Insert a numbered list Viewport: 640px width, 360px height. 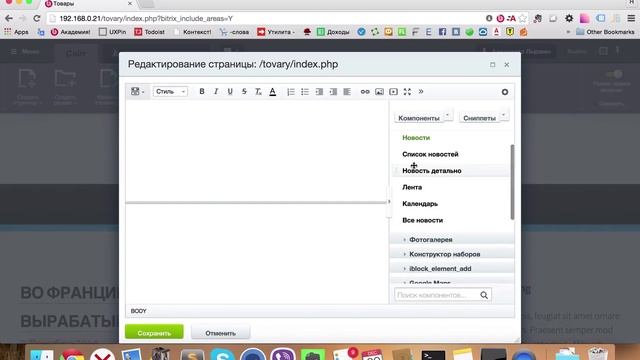291,91
